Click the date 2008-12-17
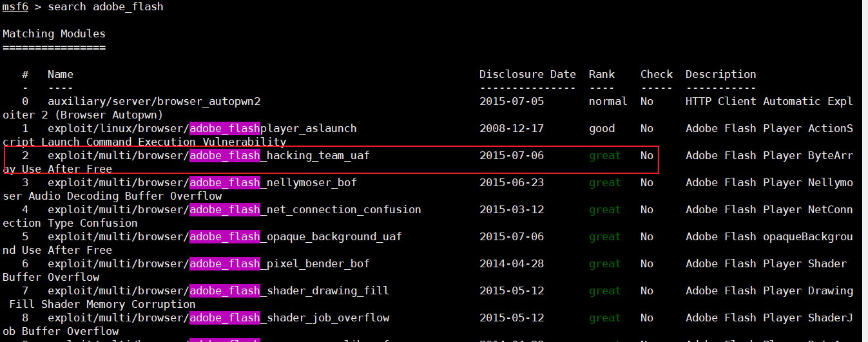The width and height of the screenshot is (868, 342). pos(512,128)
